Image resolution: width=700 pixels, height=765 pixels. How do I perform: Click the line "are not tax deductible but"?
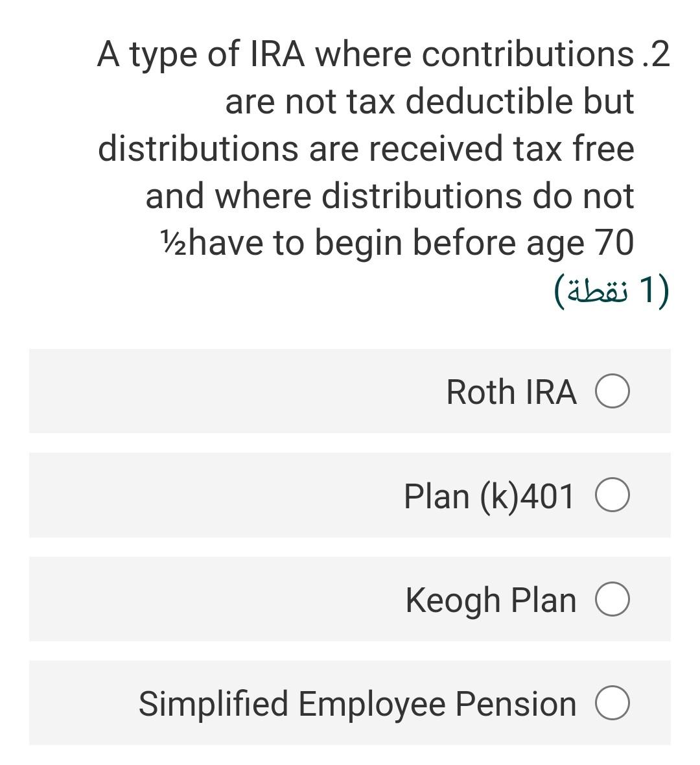coord(429,102)
